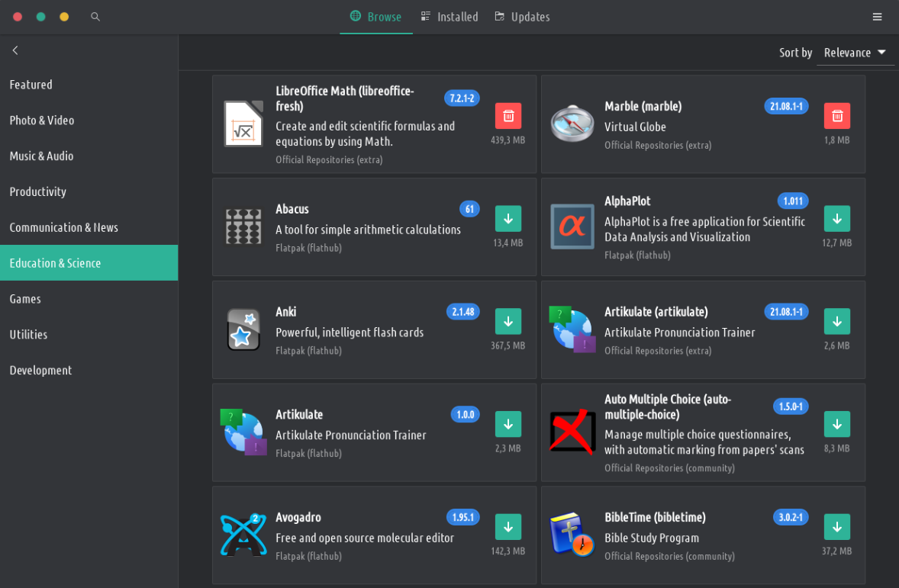
Task: Select the Games category
Action: pos(25,299)
